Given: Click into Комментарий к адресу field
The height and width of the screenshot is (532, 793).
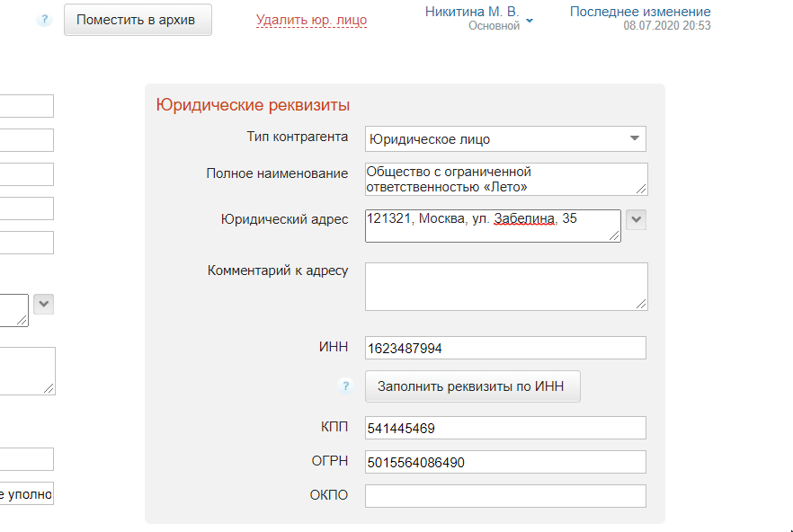Looking at the screenshot, I should 503,287.
